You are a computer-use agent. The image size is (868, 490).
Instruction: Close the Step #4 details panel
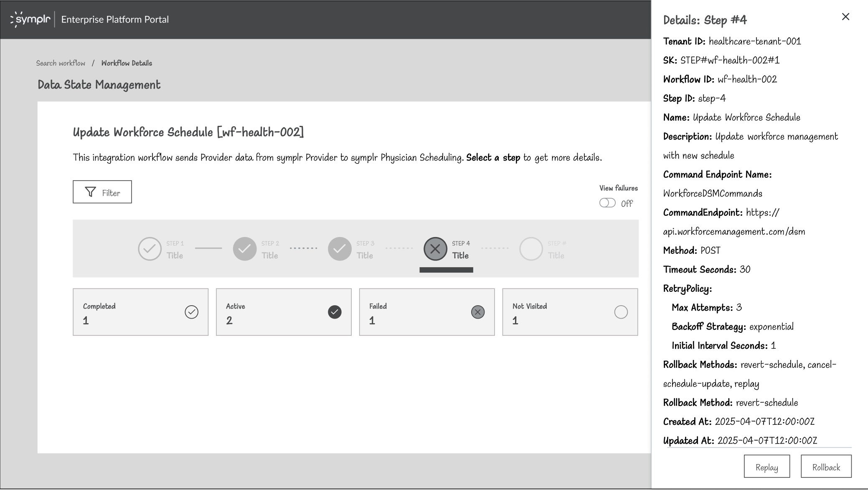click(846, 17)
